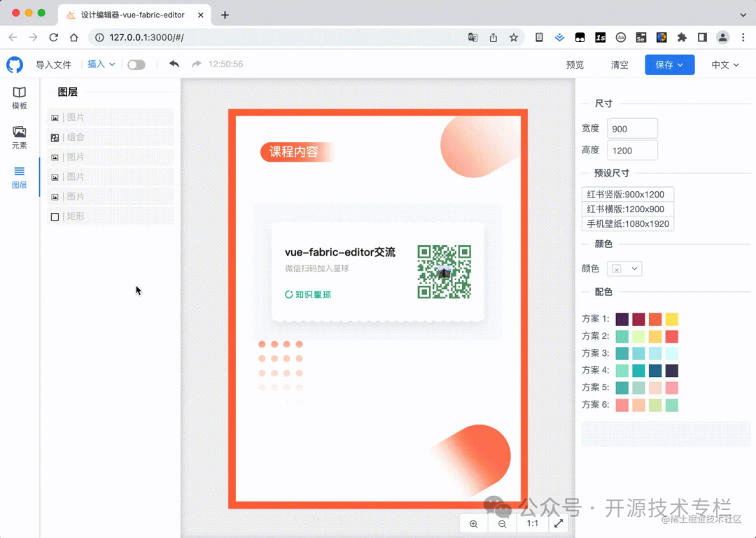Open the browser profile avatar
756x538 pixels.
[x=722, y=37]
